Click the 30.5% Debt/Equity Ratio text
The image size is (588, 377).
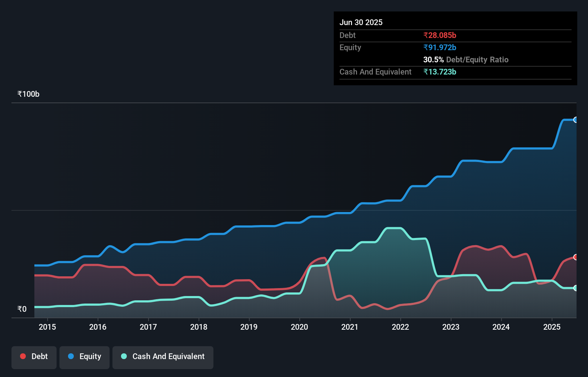466,59
